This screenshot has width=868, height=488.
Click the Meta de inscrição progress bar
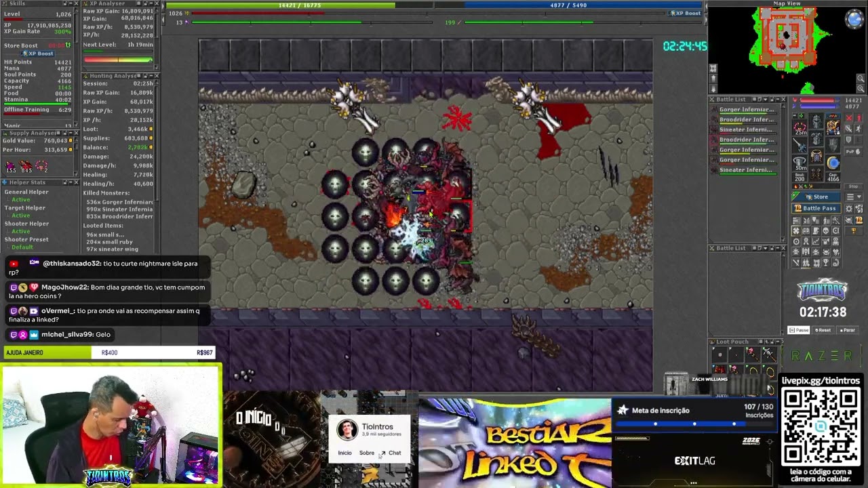(694, 424)
